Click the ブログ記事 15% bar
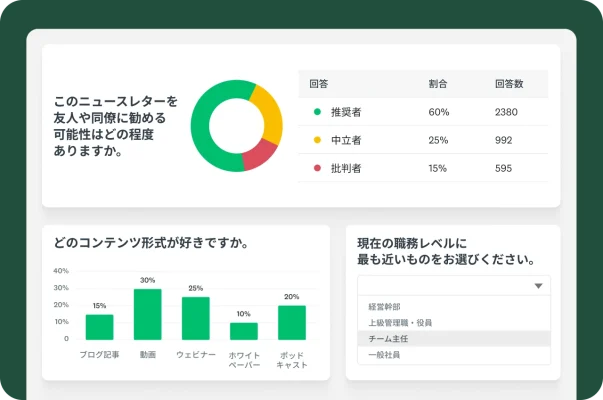The image size is (603, 400). tap(100, 327)
